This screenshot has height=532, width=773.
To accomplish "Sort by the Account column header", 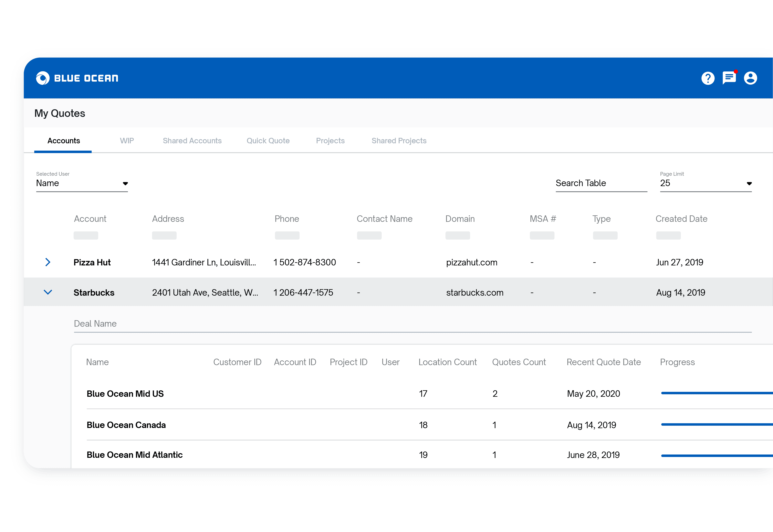I will tap(90, 219).
